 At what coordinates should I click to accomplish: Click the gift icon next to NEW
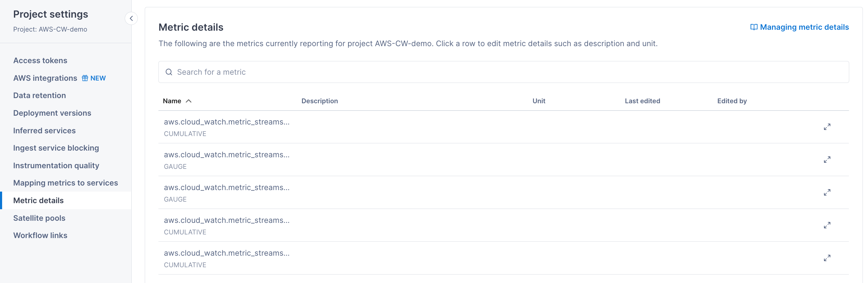click(x=85, y=78)
